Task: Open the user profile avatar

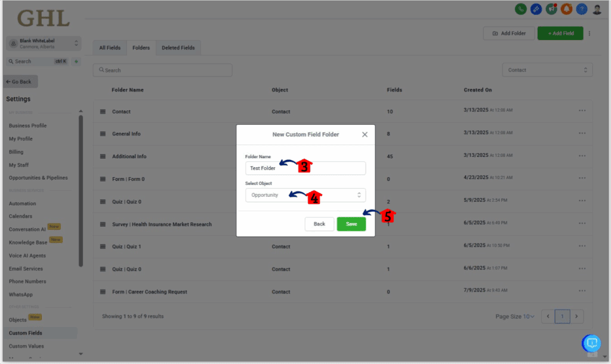Action: click(597, 9)
